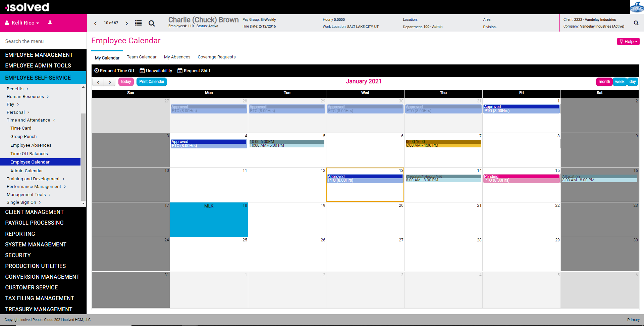Open the employee list icon beside navigation arrows
Screen dimensions: 644x326
(138, 23)
